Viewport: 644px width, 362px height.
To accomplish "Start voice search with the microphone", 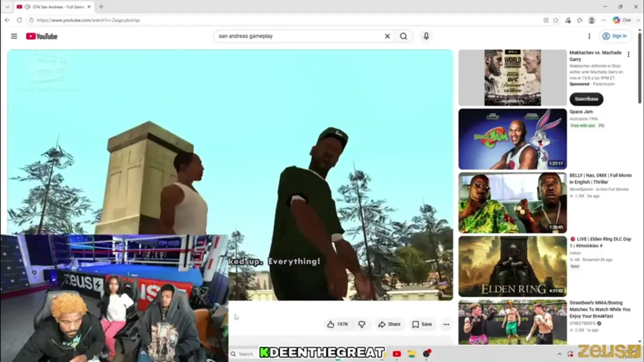I will [426, 36].
